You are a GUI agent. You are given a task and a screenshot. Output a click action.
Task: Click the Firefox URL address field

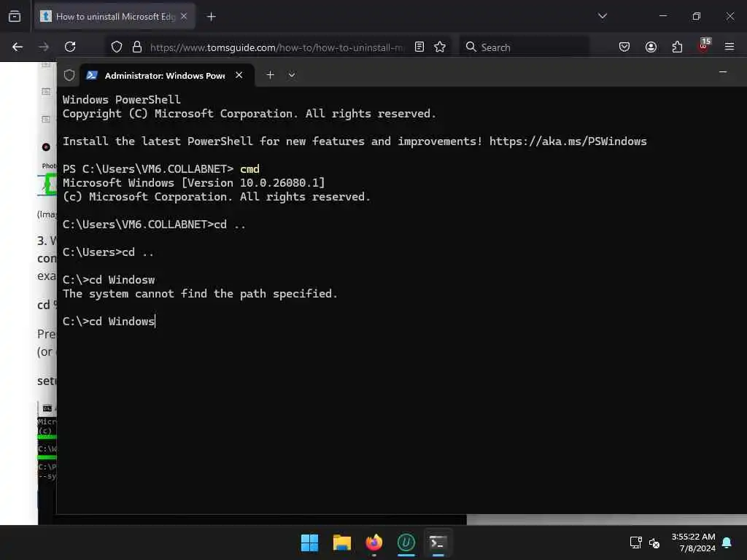276,47
